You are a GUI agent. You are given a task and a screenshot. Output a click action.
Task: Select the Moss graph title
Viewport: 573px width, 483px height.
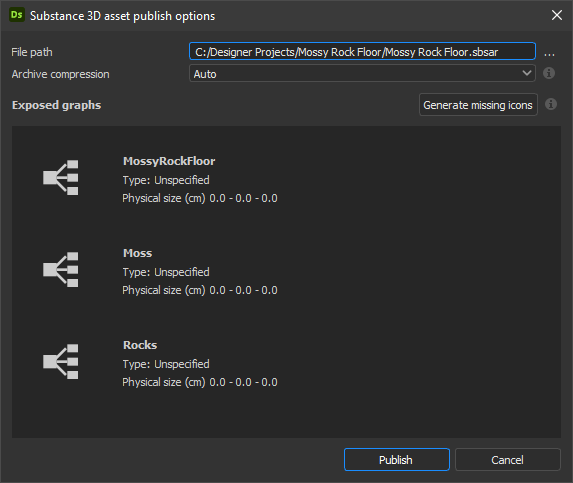click(137, 253)
